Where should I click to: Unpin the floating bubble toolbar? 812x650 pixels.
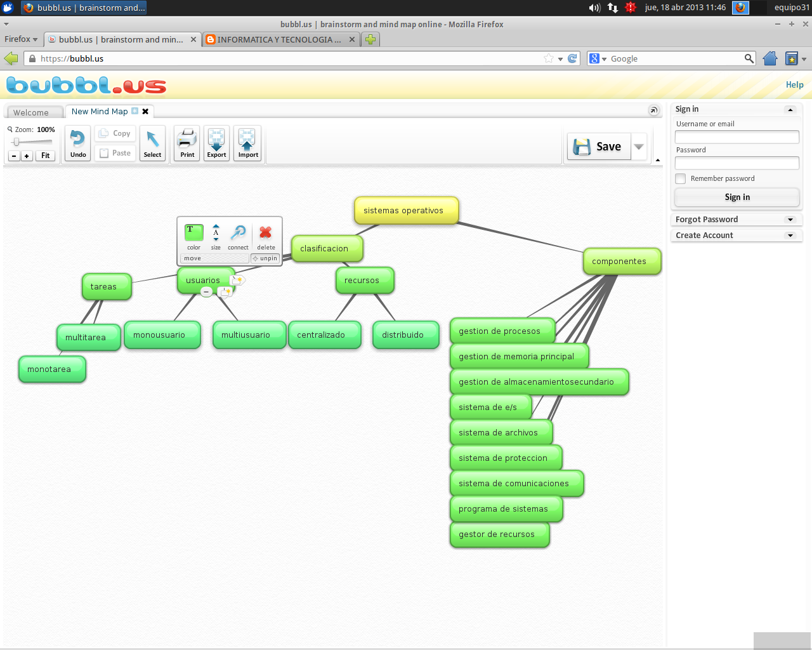tap(265, 258)
